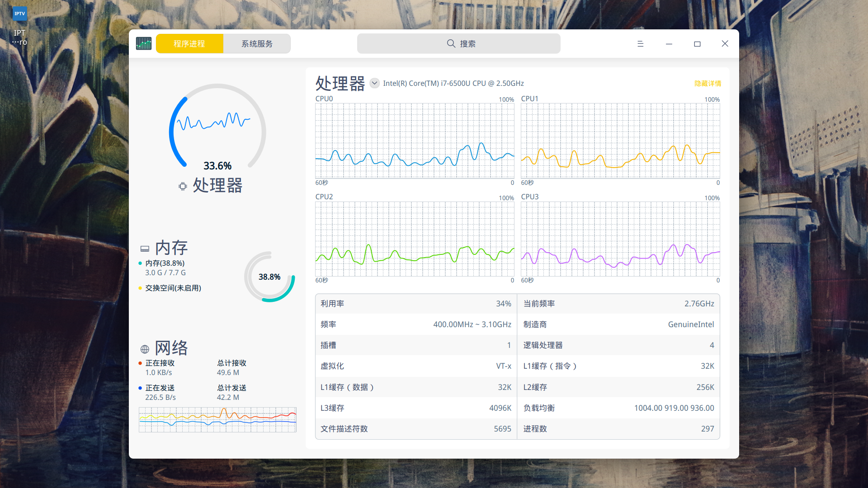Switch to the 系统服务 tab
The width and height of the screenshot is (868, 488).
[257, 44]
